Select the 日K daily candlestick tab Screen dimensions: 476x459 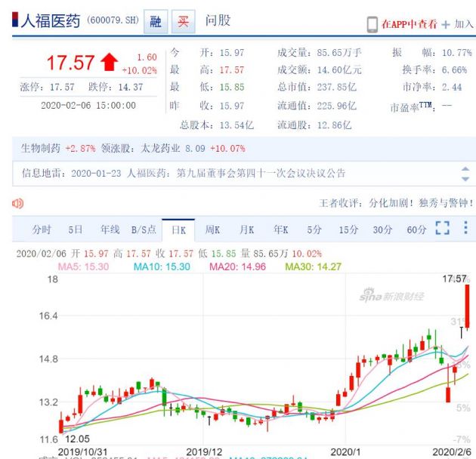tap(178, 230)
